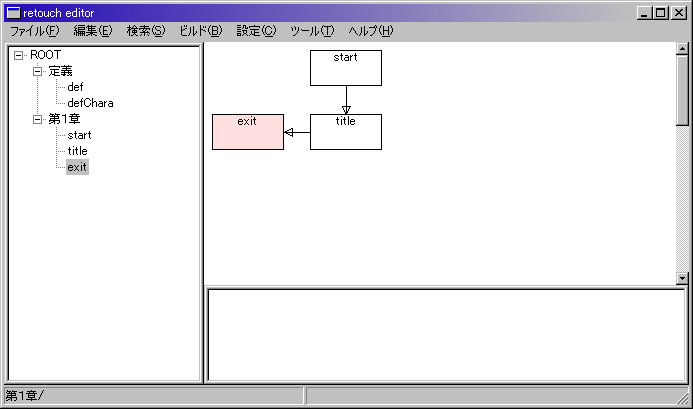Click the diagram scrollbar up arrow

tap(682, 49)
